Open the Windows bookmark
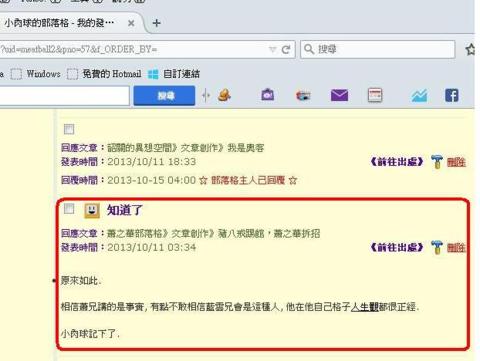Viewport: 480px width, 361px height. [x=36, y=74]
